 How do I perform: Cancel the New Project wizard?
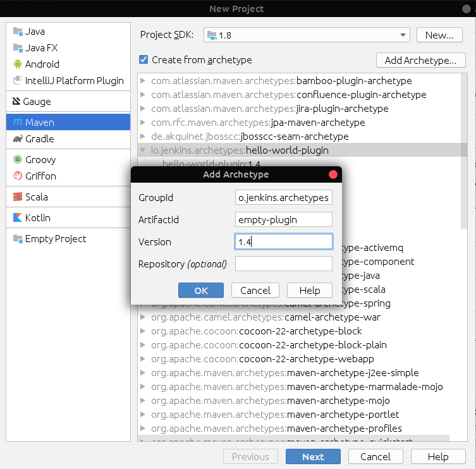tap(375, 456)
